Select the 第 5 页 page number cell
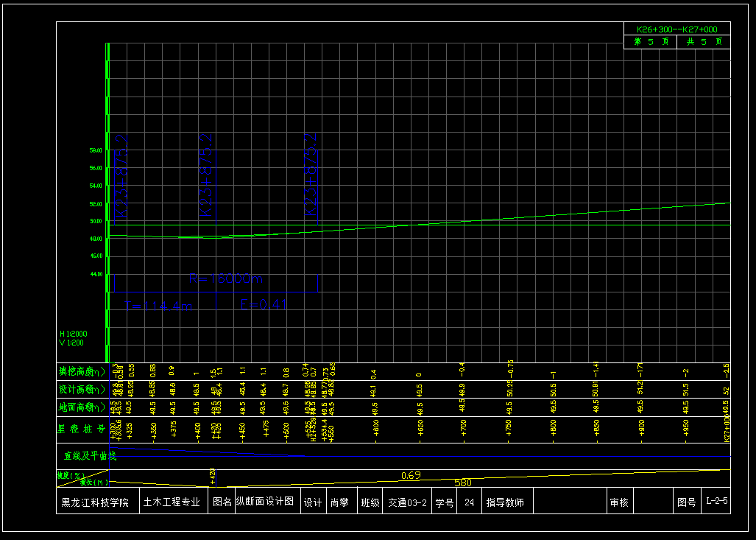The width and height of the screenshot is (756, 540). pyautogui.click(x=651, y=43)
